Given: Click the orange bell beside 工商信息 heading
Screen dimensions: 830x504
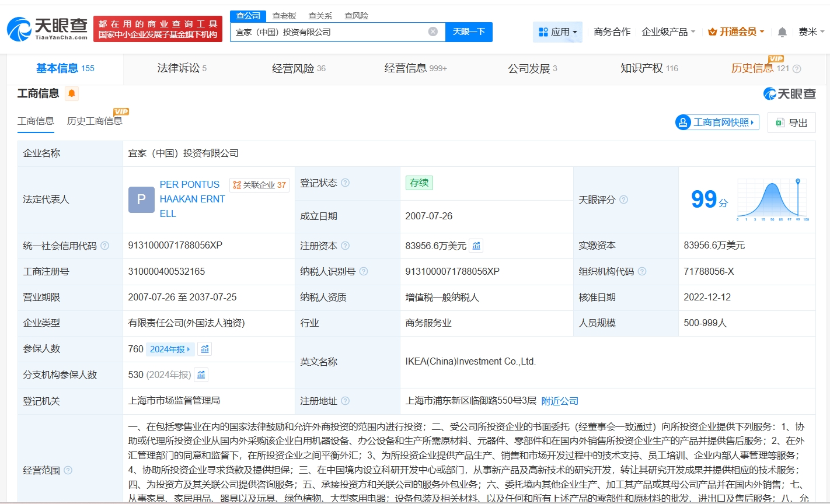Looking at the screenshot, I should point(72,93).
